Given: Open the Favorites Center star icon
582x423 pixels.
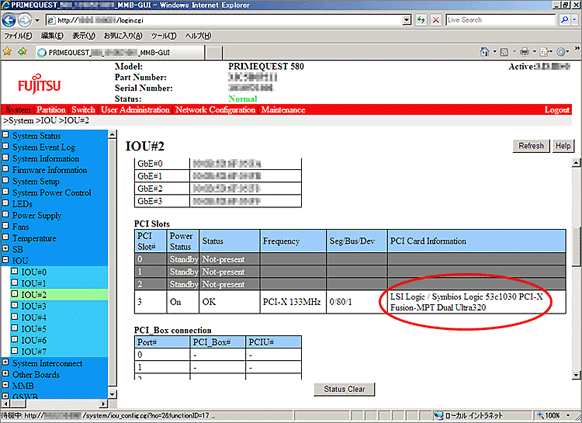Looking at the screenshot, I should click(x=7, y=51).
